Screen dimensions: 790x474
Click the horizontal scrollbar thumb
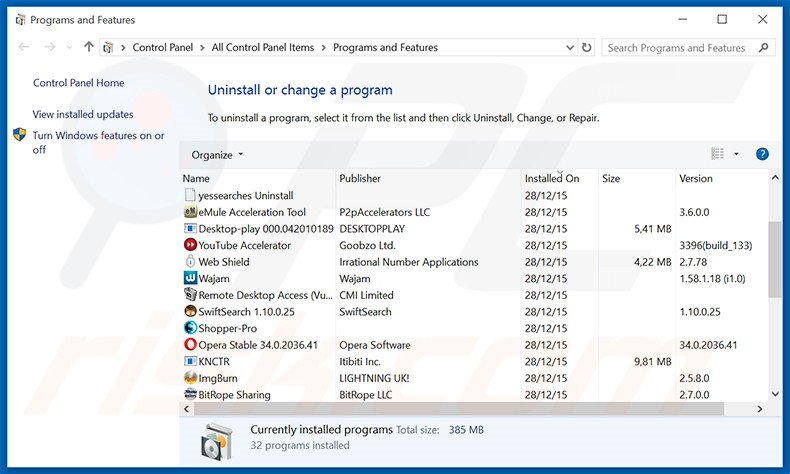(459, 409)
